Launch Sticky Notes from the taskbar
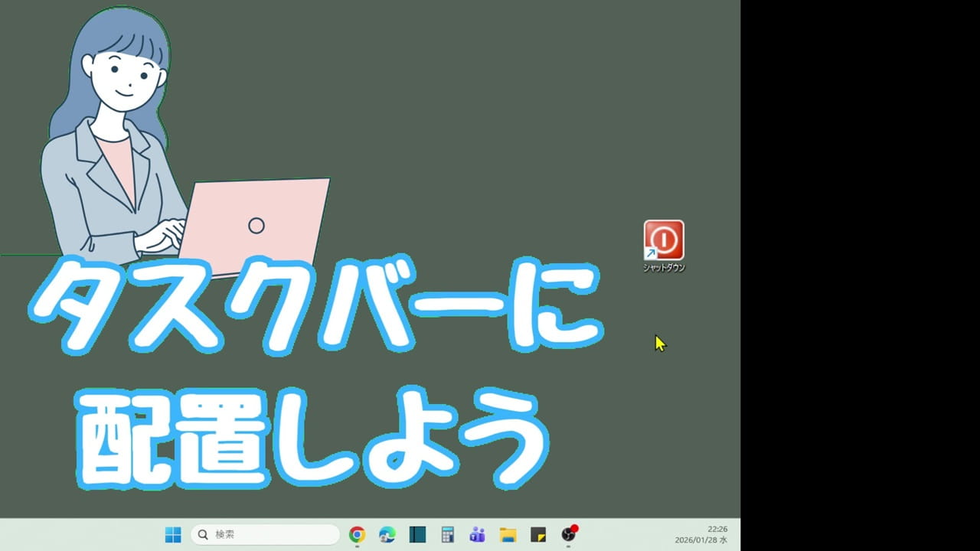This screenshot has width=980, height=551. (538, 535)
